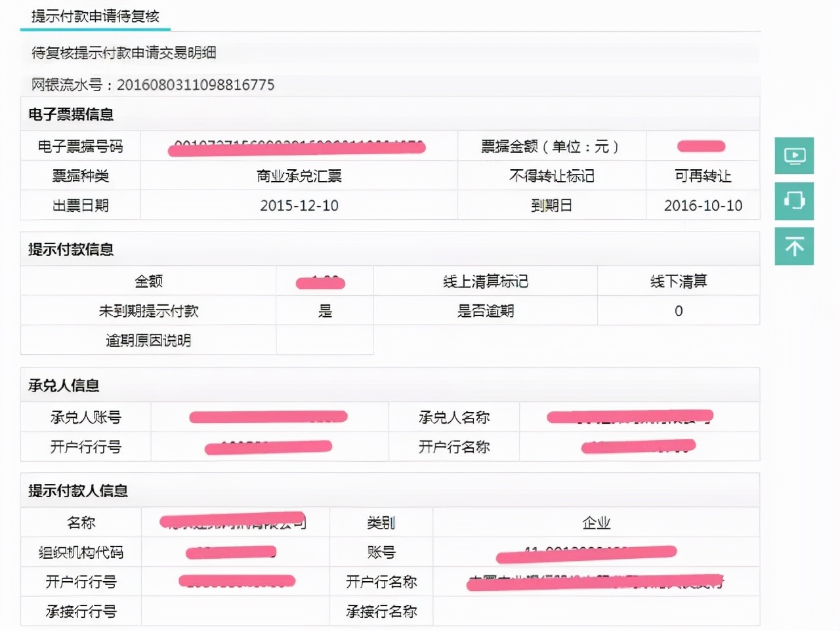Click the 提示付款人信息 section header

tap(77, 490)
